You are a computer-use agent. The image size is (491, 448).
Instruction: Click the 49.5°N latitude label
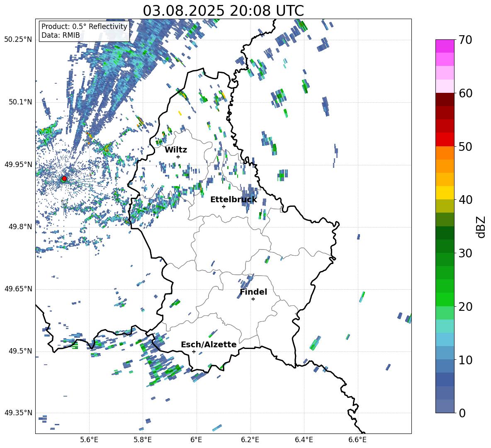[x=21, y=351]
